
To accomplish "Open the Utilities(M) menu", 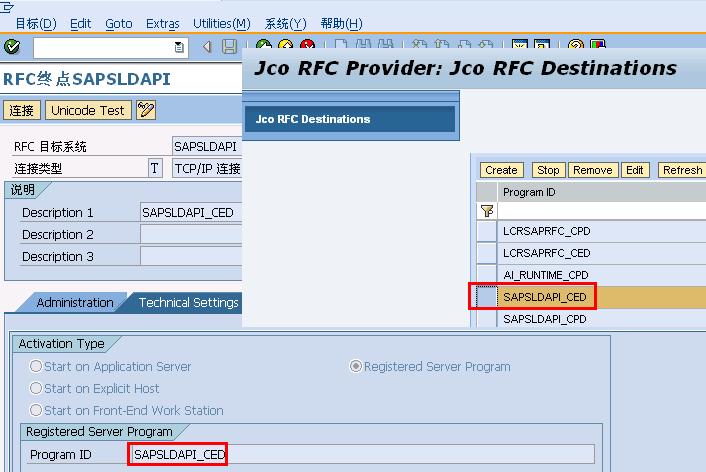I will 222,23.
